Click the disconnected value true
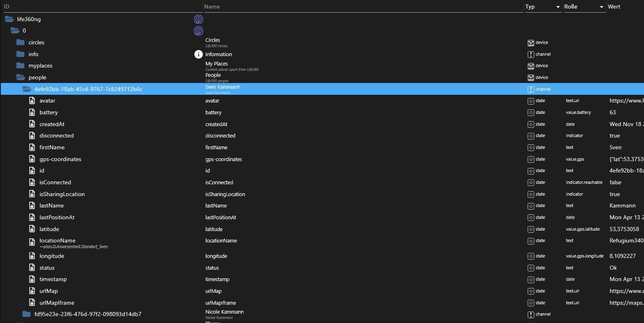This screenshot has width=644, height=323. click(x=615, y=135)
